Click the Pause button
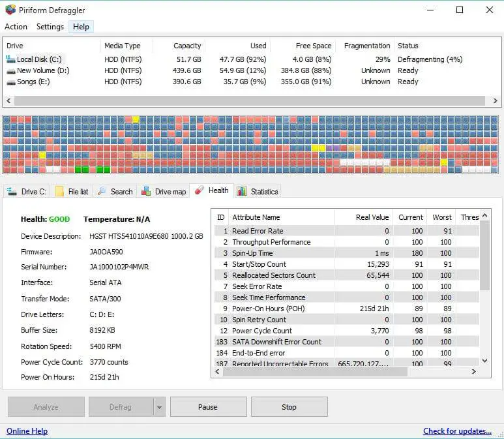The height and width of the screenshot is (439, 504). coord(208,407)
